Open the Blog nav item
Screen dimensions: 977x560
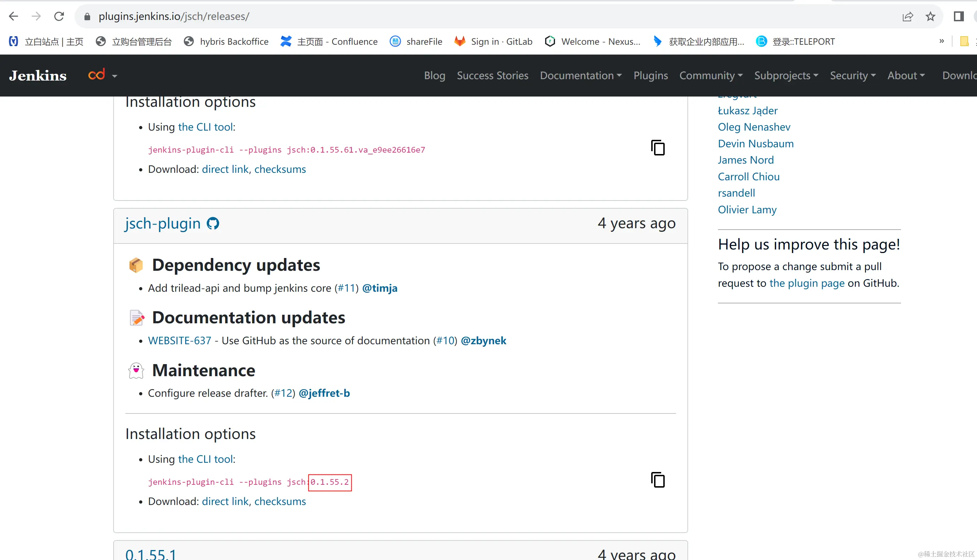coord(434,76)
